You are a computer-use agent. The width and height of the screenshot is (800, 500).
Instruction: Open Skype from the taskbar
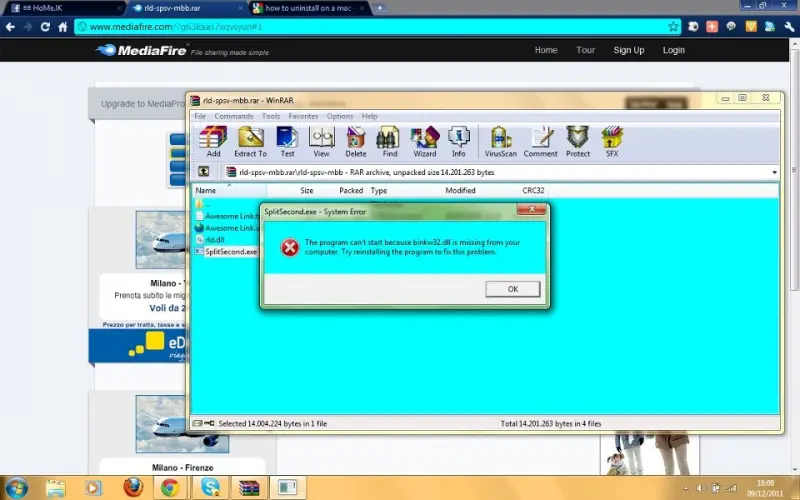tap(210, 487)
